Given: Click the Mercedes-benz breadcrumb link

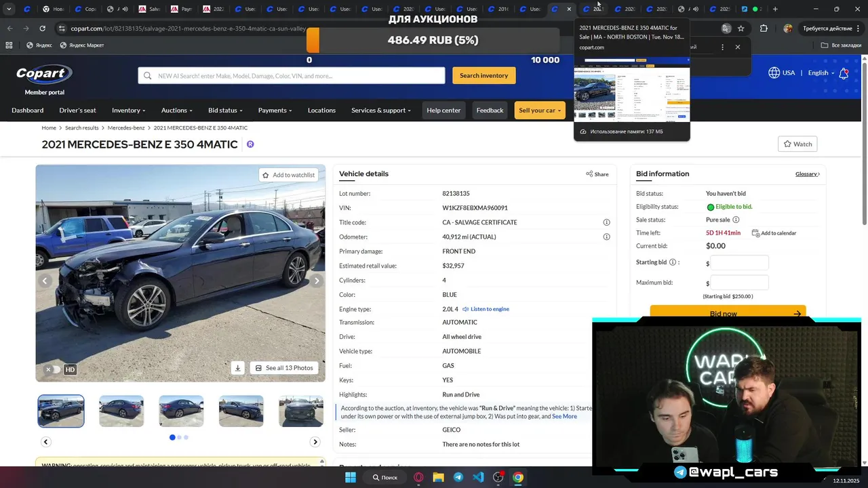Looking at the screenshot, I should 126,128.
